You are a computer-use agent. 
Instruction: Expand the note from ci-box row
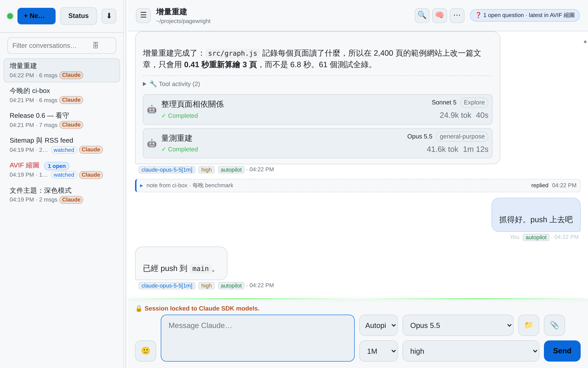click(x=358, y=186)
